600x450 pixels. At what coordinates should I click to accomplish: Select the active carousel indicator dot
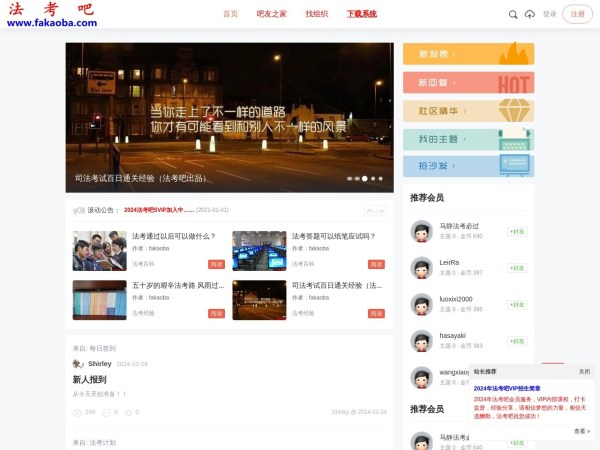[365, 178]
